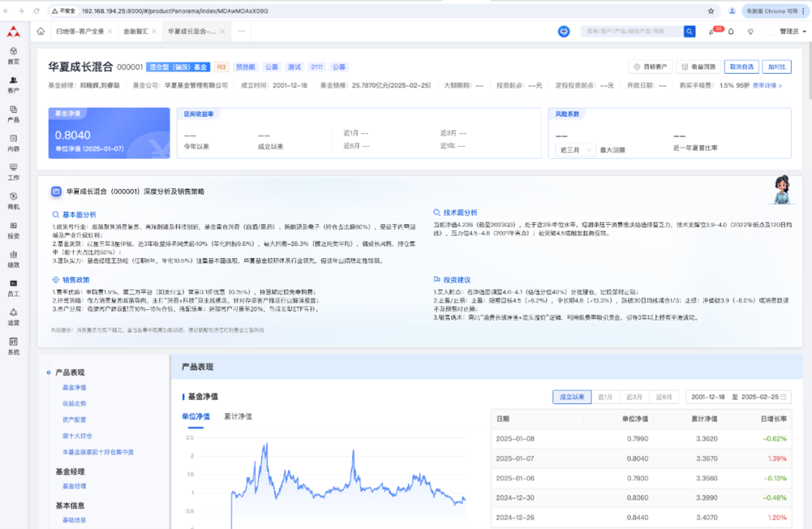Image resolution: width=812 pixels, height=529 pixels.
Task: Select the 单位净值 chart tab
Action: [x=195, y=417]
